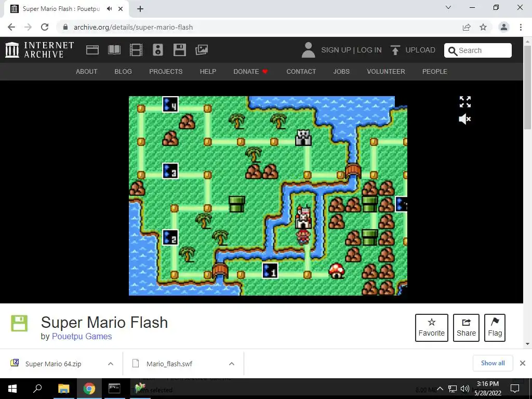The image size is (532, 399).
Task: Click the Internet Archive logo
Action: pos(39,50)
